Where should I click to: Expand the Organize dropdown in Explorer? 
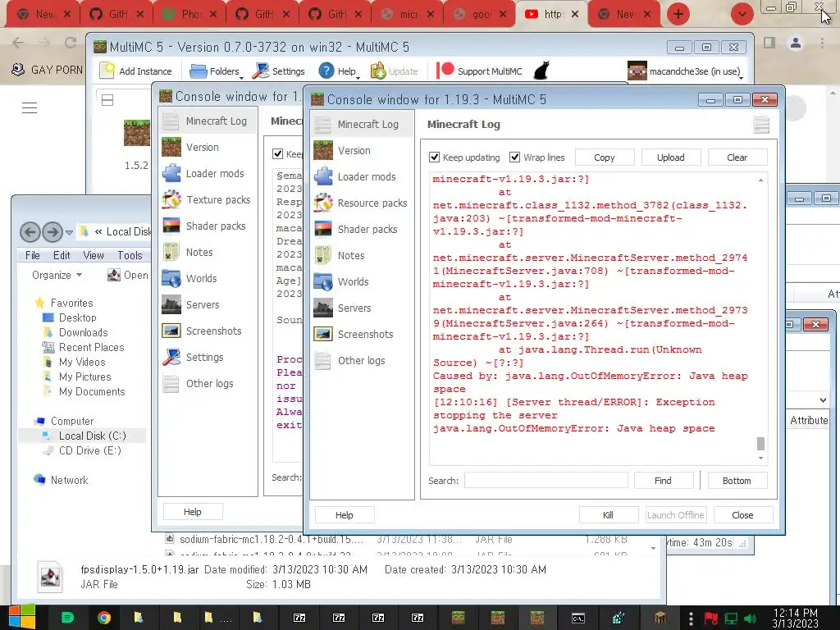57,276
